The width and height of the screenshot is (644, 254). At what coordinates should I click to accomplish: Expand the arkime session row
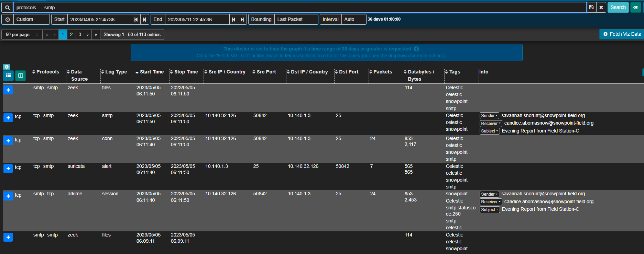[x=8, y=196]
